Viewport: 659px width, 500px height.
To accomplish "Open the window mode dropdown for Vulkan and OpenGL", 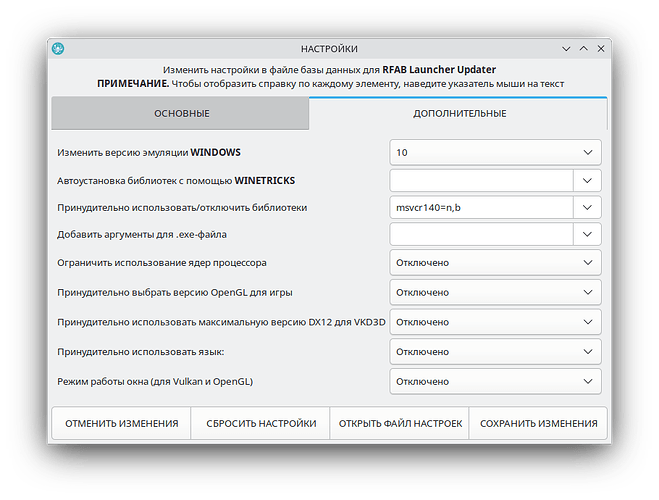I will (495, 381).
